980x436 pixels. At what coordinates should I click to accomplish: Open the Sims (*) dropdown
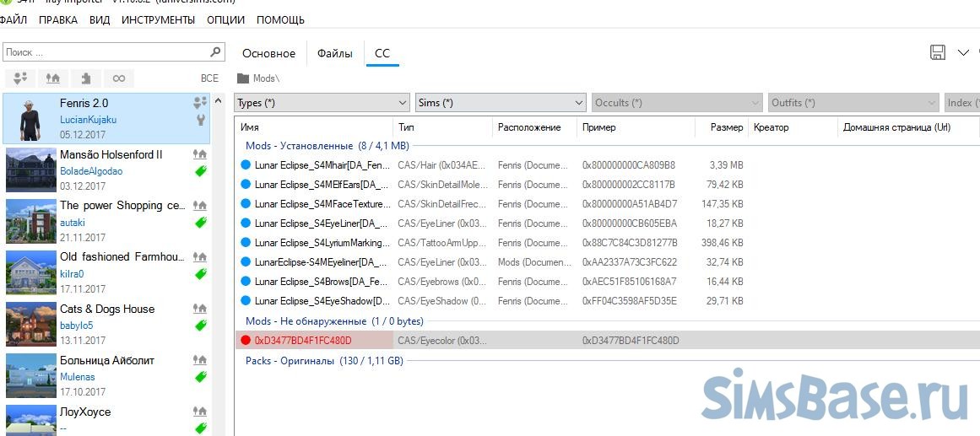[x=501, y=103]
